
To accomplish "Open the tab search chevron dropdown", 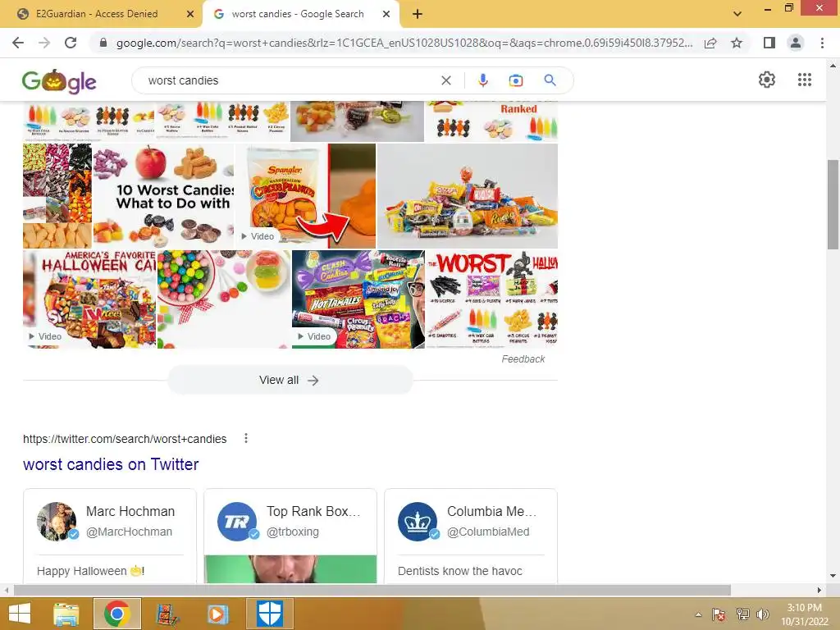I will [x=737, y=14].
